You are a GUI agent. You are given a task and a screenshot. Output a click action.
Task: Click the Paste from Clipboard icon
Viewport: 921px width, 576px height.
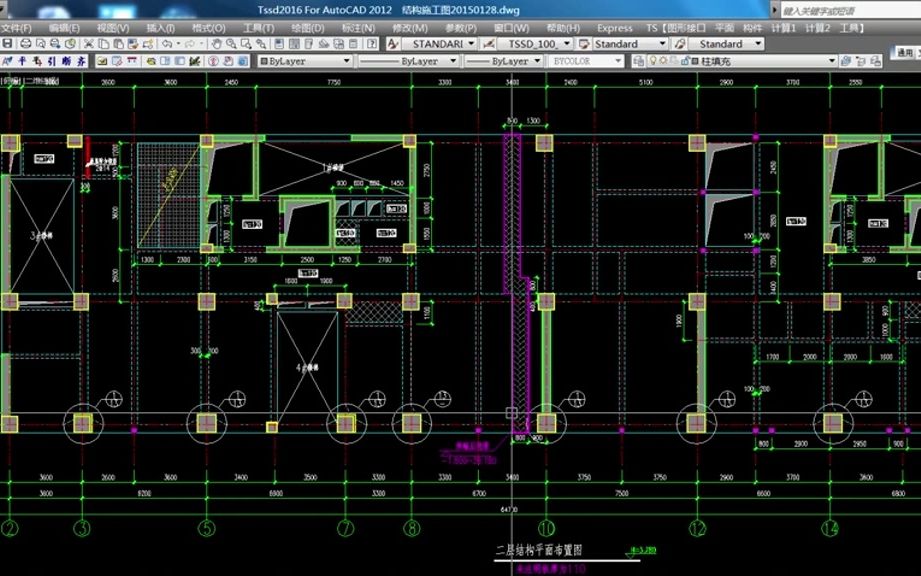(x=120, y=45)
